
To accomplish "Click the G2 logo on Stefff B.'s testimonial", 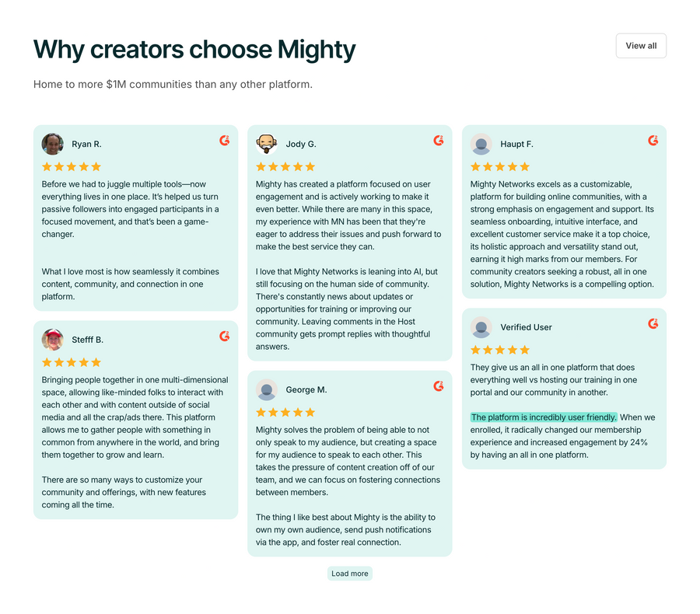I will (225, 337).
